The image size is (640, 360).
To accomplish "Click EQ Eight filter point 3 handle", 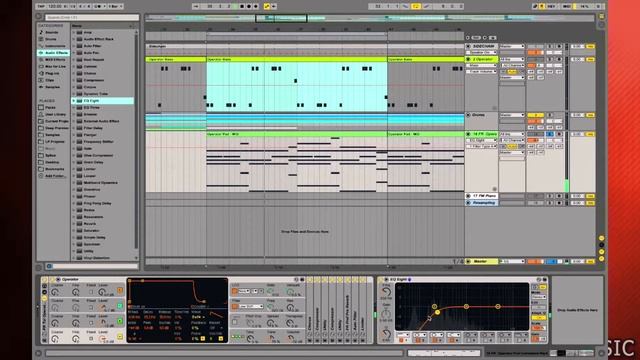I will point(466,307).
